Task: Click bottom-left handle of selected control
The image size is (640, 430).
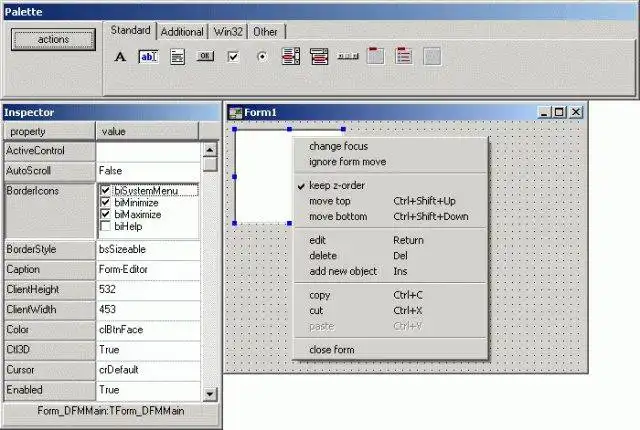Action: point(235,223)
